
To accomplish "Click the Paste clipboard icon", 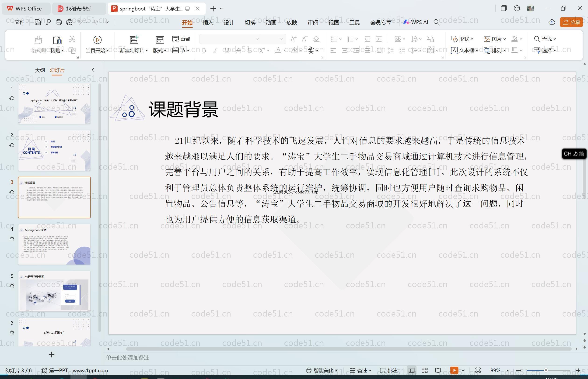I will coord(57,40).
